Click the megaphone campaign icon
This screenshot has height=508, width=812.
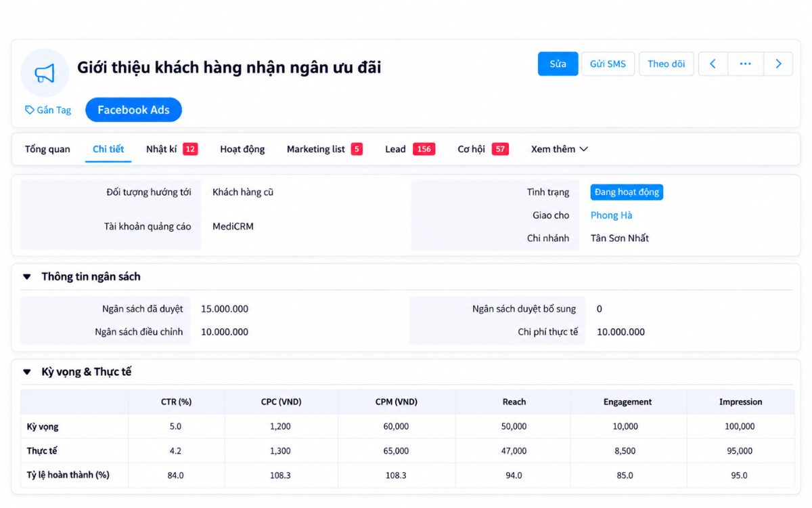tap(45, 73)
